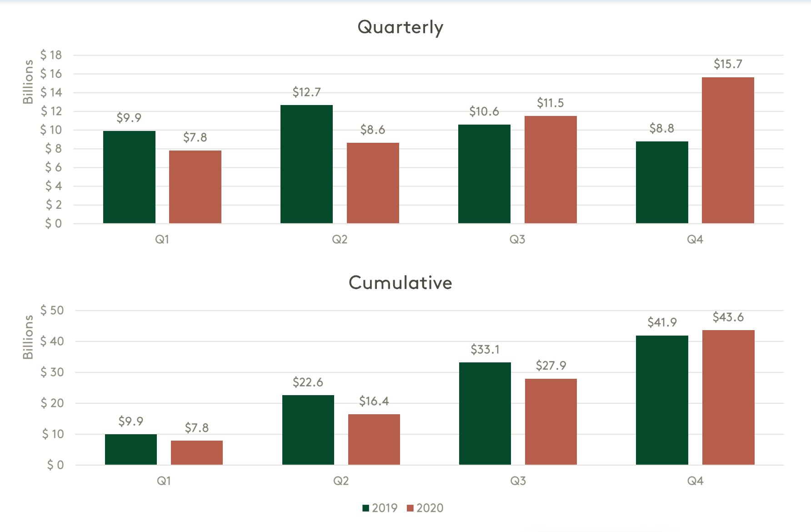Click the $ 18 tick on Quarterly axis
811x532 pixels.
pyautogui.click(x=51, y=55)
